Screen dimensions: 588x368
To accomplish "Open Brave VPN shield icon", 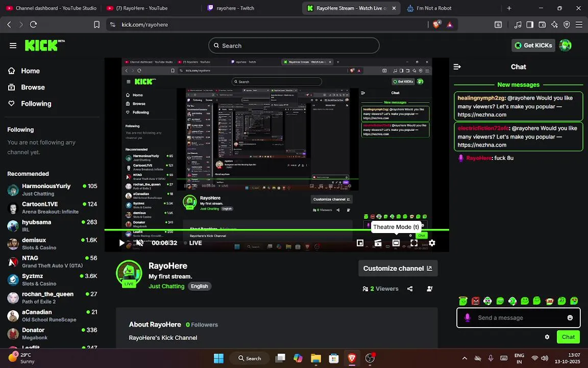I will [567, 25].
